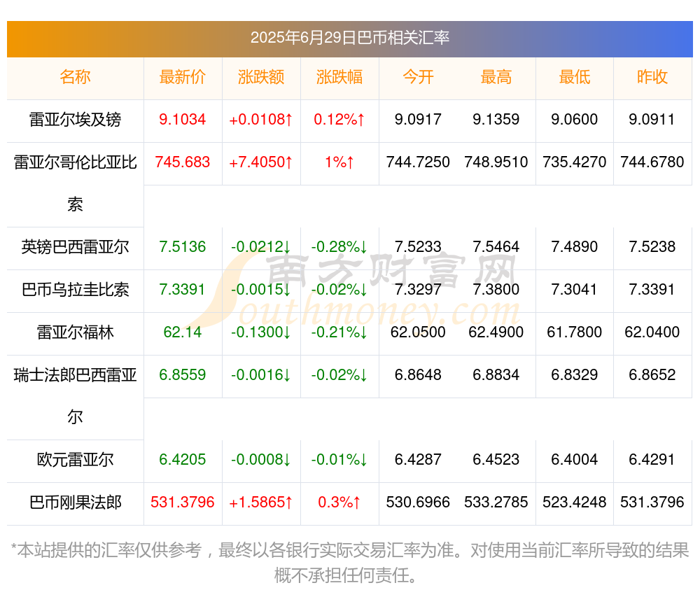Click change amount -0.0015↓

pos(261,290)
